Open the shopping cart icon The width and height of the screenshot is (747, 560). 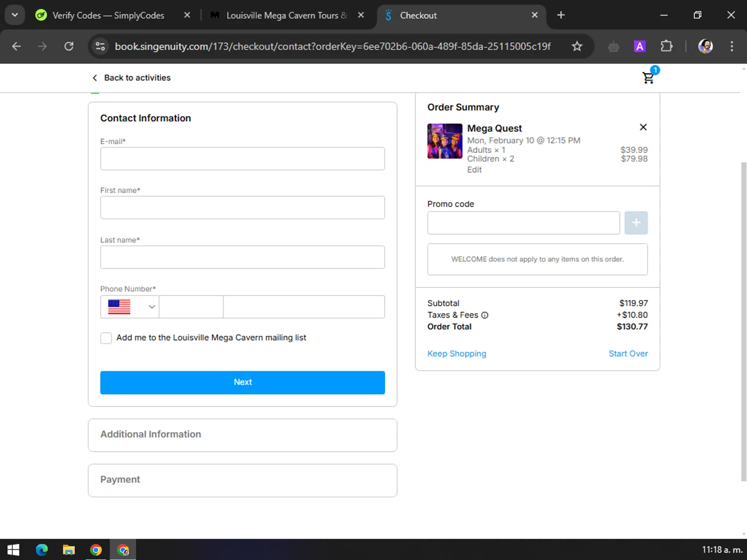tap(648, 78)
